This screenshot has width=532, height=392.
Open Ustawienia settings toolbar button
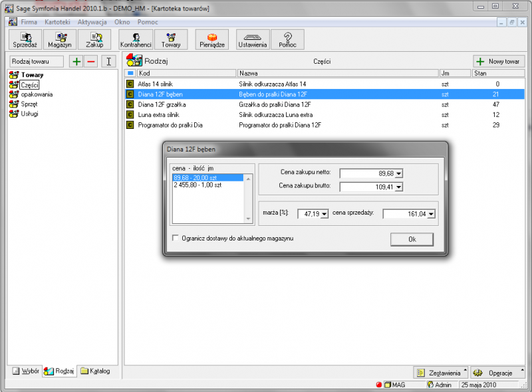click(x=253, y=40)
